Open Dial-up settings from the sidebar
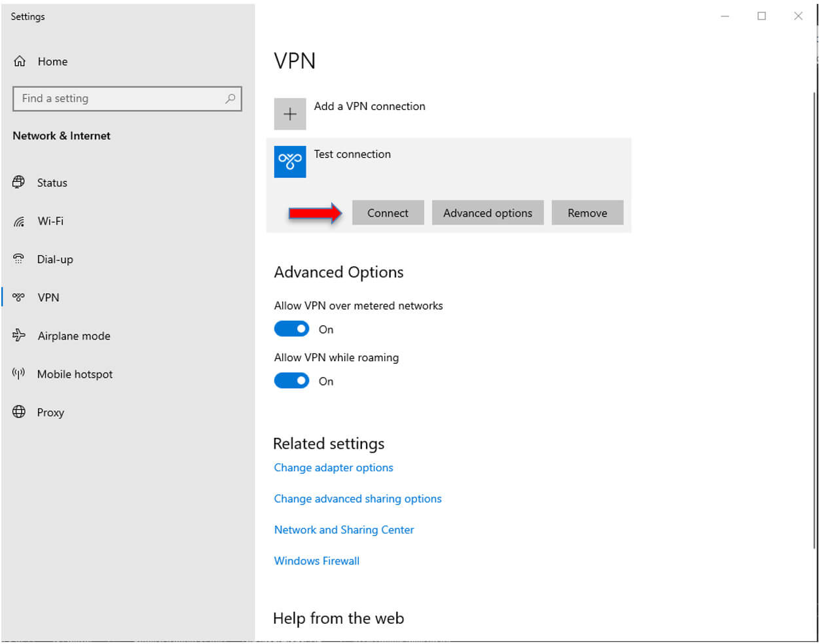Screen dimensions: 819x644 (19, 259)
